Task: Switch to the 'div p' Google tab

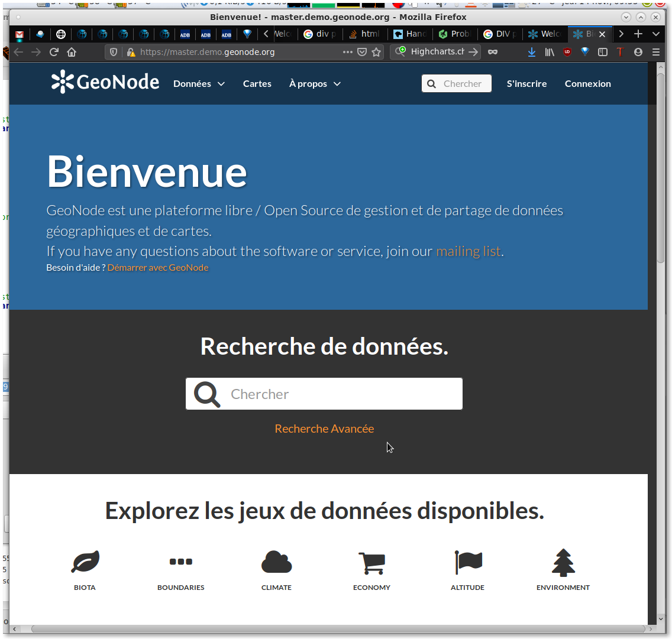Action: (x=321, y=34)
